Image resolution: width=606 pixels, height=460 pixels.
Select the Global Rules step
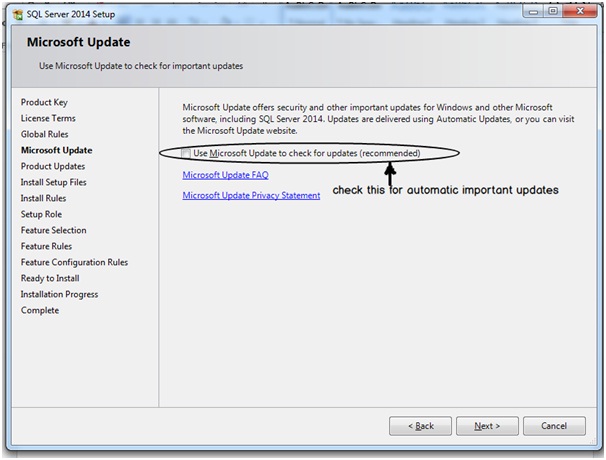[44, 135]
